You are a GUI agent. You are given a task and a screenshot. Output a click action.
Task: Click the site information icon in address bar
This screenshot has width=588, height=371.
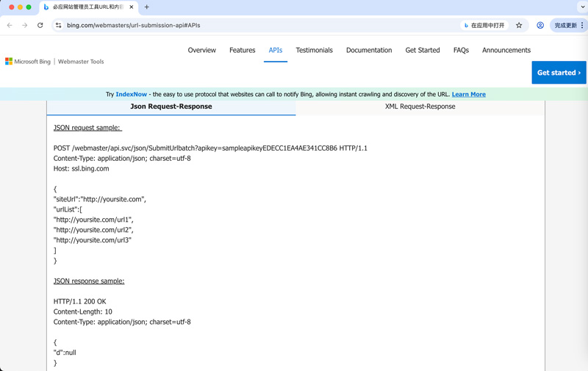pyautogui.click(x=59, y=25)
